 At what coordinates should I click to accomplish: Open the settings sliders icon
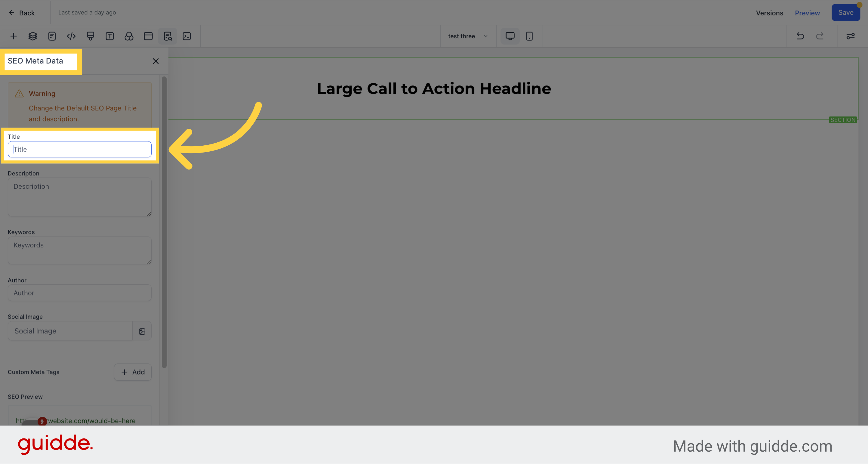pos(851,36)
